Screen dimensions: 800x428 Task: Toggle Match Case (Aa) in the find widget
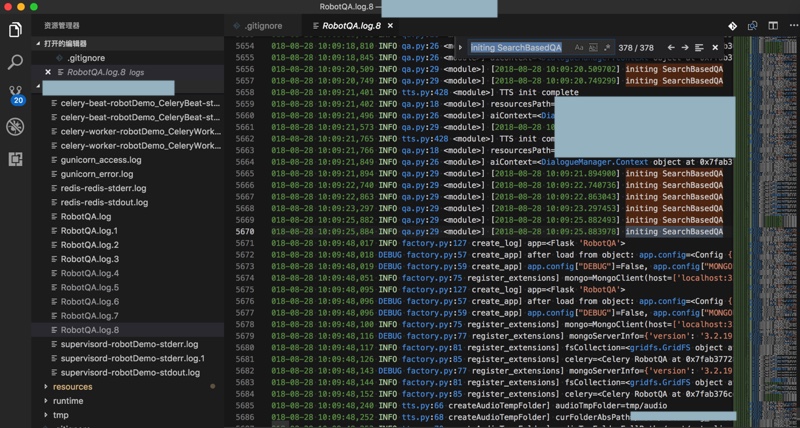click(579, 47)
